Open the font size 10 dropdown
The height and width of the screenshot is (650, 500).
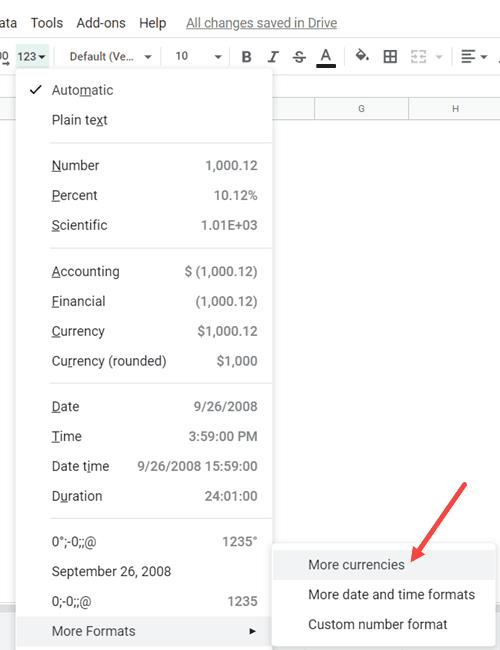click(x=198, y=56)
